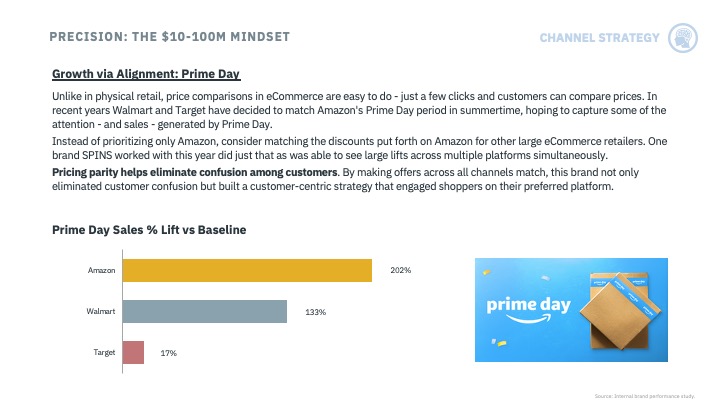Open the Growth via Alignment: Prime Day heading
The image size is (720, 405).
click(x=146, y=74)
